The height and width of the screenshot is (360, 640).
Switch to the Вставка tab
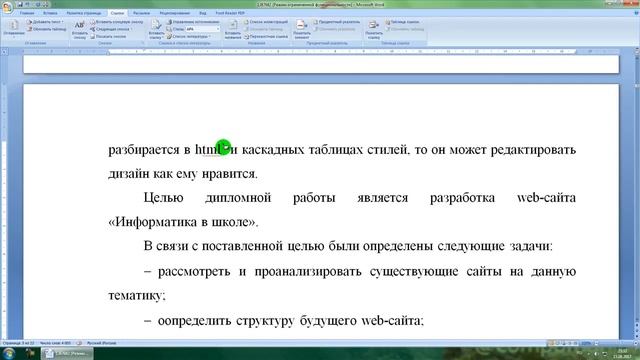click(50, 13)
